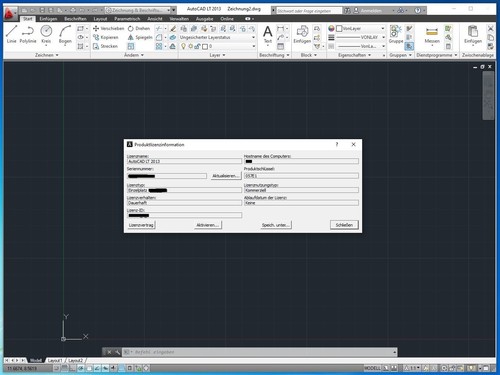500x375 pixels.
Task: Click the scale icon in Ändern panel
Action: pyautogui.click(x=131, y=46)
